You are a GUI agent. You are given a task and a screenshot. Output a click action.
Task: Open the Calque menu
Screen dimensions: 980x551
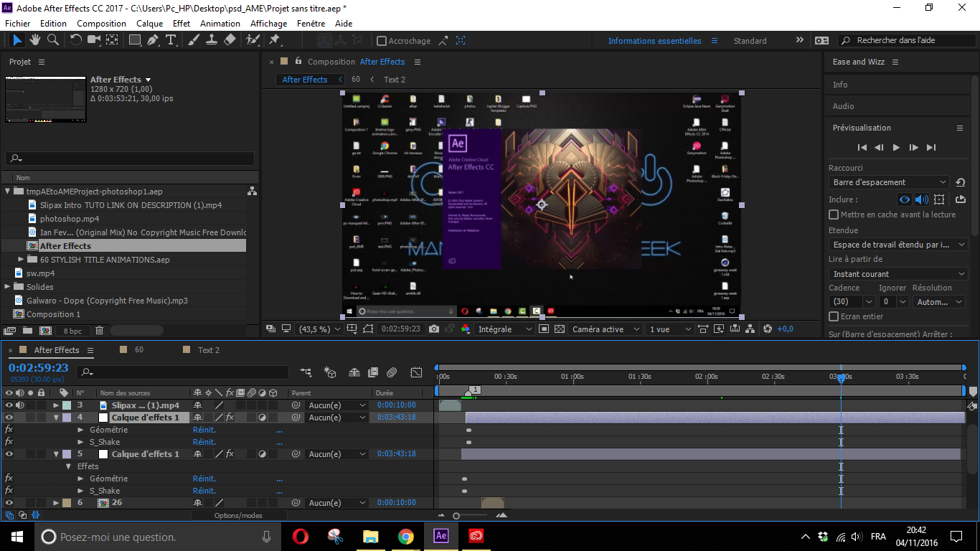[x=149, y=24]
